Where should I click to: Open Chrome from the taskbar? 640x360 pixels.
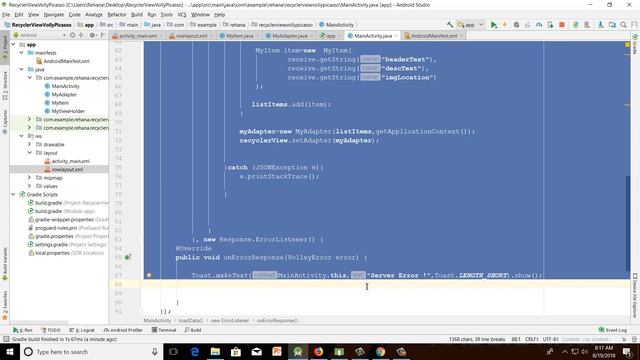click(380, 351)
